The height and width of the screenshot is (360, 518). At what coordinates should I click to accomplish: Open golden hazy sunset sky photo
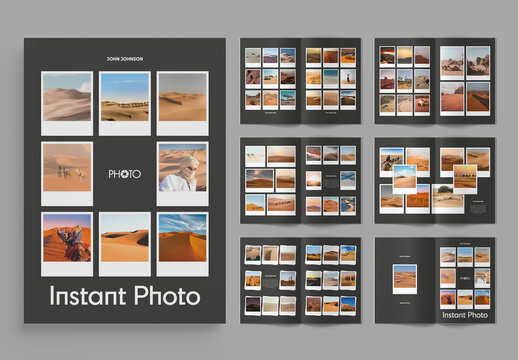pos(405,57)
